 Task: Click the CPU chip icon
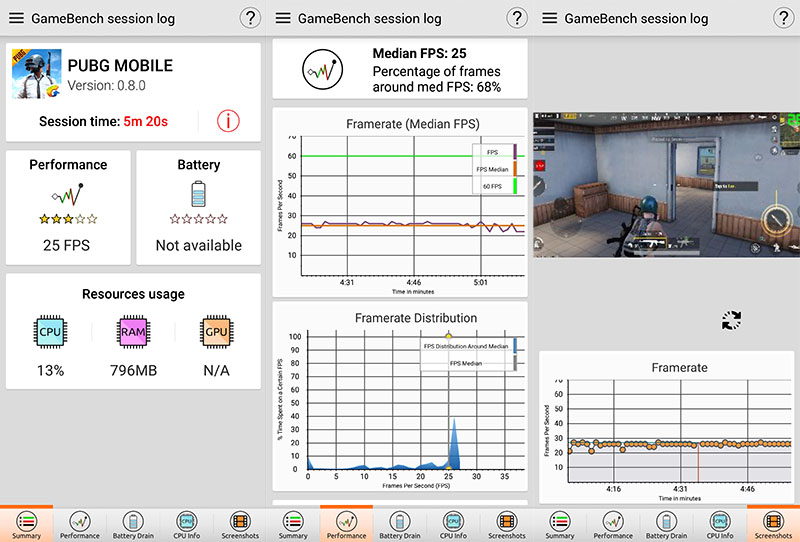click(x=50, y=332)
